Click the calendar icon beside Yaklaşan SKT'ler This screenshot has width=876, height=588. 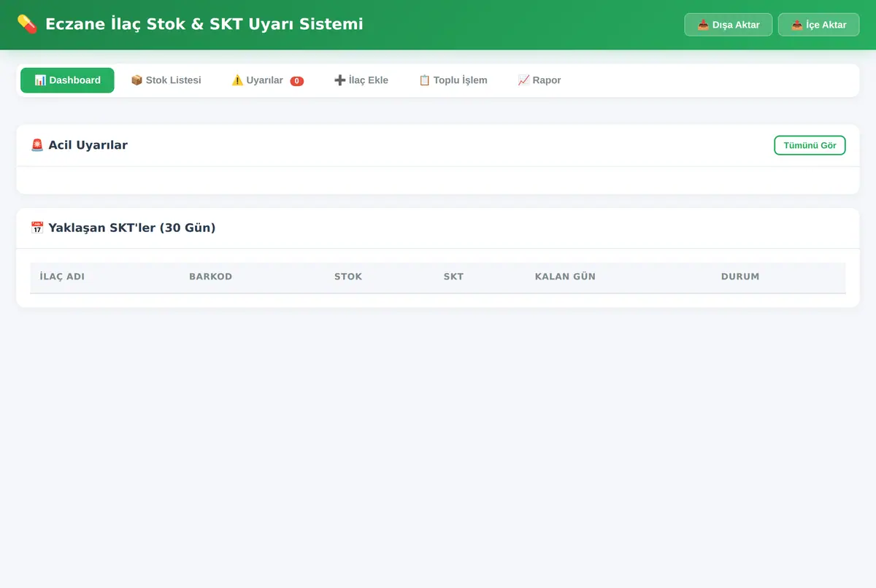(x=37, y=228)
